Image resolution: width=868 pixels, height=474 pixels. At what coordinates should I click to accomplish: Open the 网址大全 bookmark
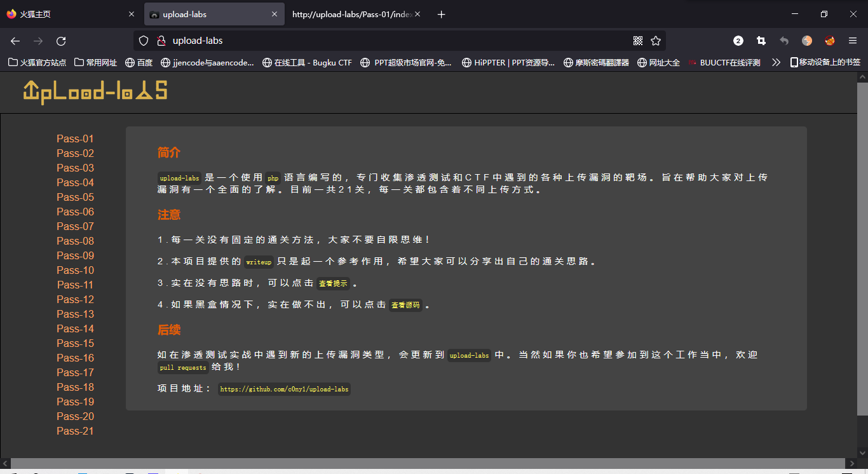pyautogui.click(x=658, y=62)
